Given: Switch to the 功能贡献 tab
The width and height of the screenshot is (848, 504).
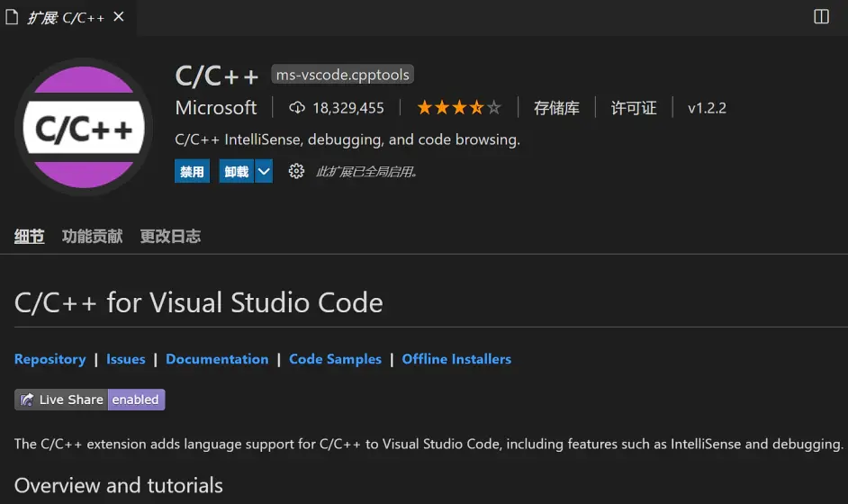Looking at the screenshot, I should tap(92, 237).
